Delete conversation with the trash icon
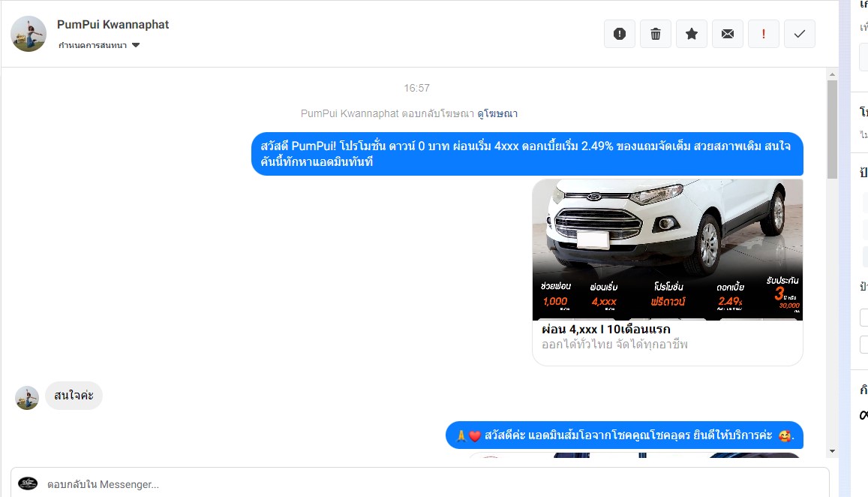 pyautogui.click(x=656, y=34)
